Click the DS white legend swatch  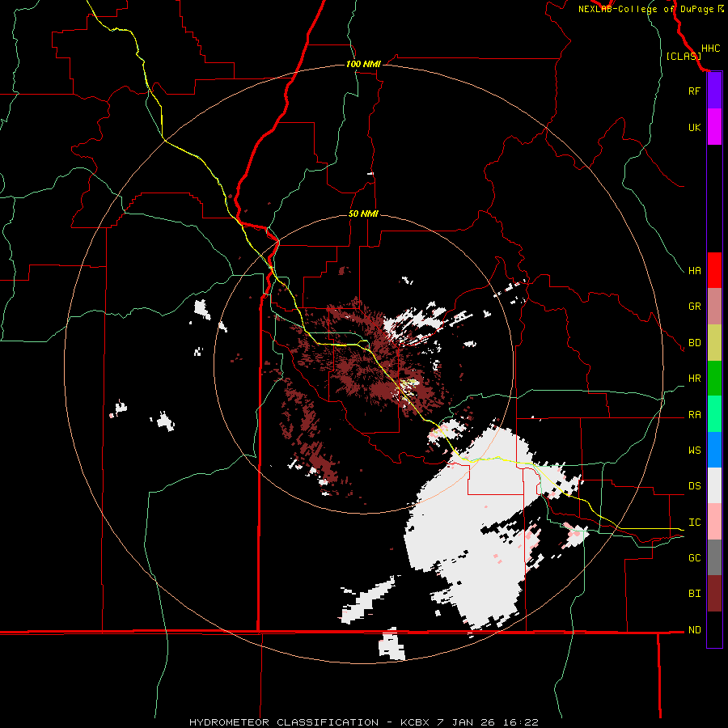pos(714,485)
